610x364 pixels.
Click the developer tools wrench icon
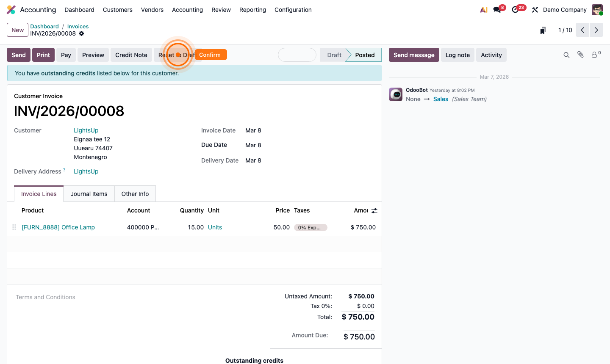(x=535, y=9)
